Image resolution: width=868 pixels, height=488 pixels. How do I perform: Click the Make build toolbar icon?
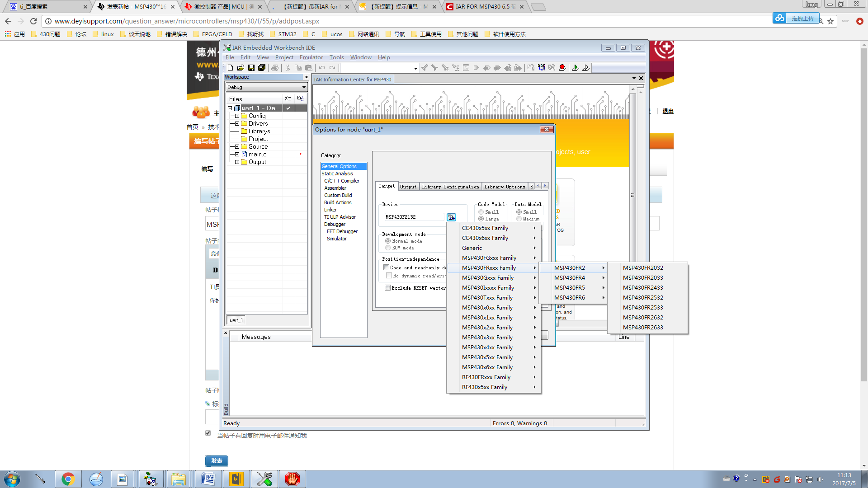click(x=542, y=68)
